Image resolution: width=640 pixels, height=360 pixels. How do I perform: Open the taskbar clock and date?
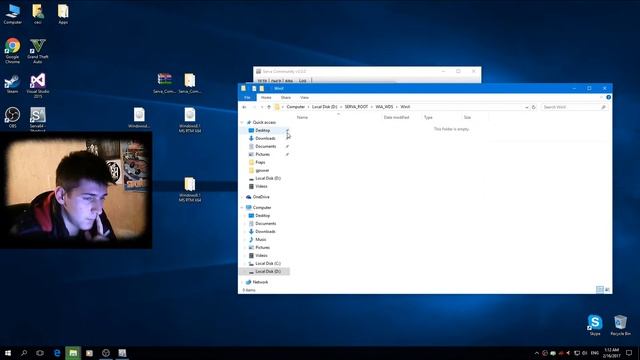click(611, 353)
